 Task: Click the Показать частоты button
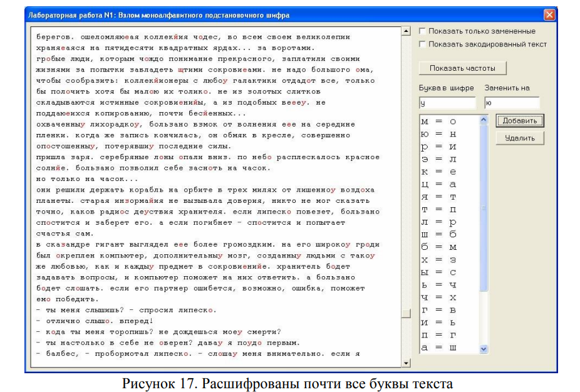(462, 68)
